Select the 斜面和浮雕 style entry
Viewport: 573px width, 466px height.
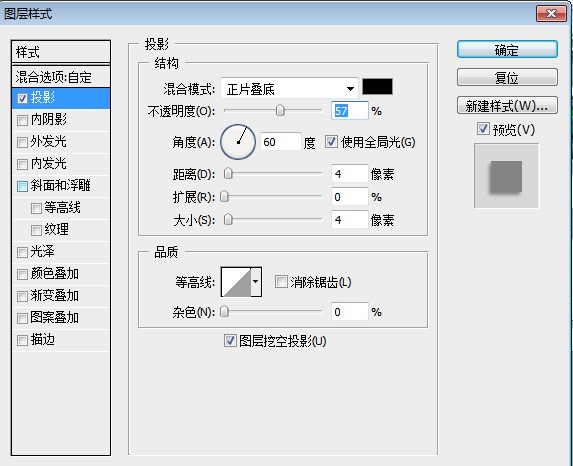coord(61,186)
